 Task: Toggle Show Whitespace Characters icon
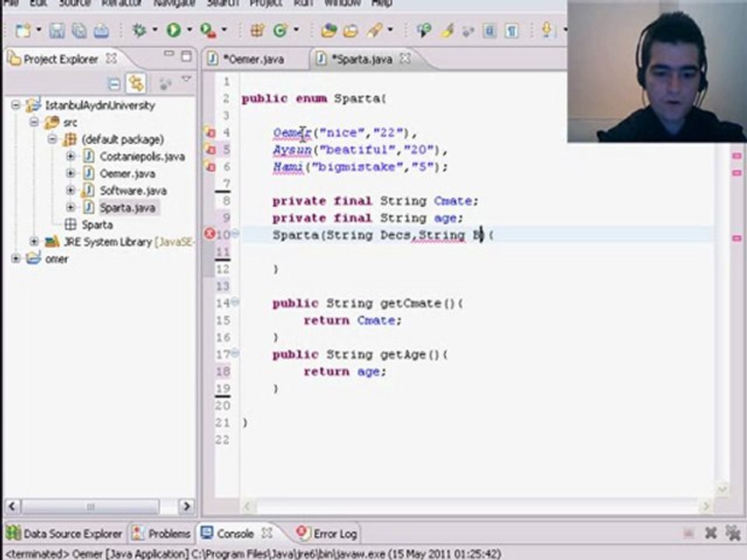[x=512, y=31]
